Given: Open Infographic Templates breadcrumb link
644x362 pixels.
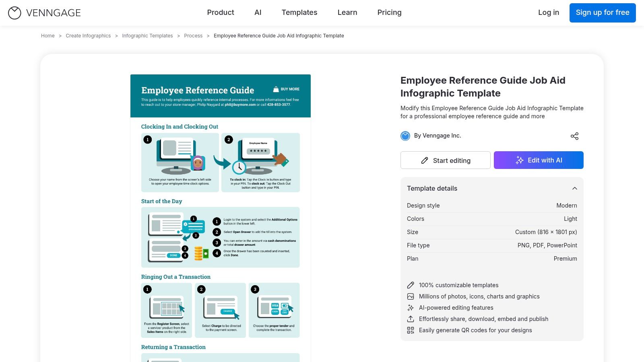Looking at the screenshot, I should [147, 36].
